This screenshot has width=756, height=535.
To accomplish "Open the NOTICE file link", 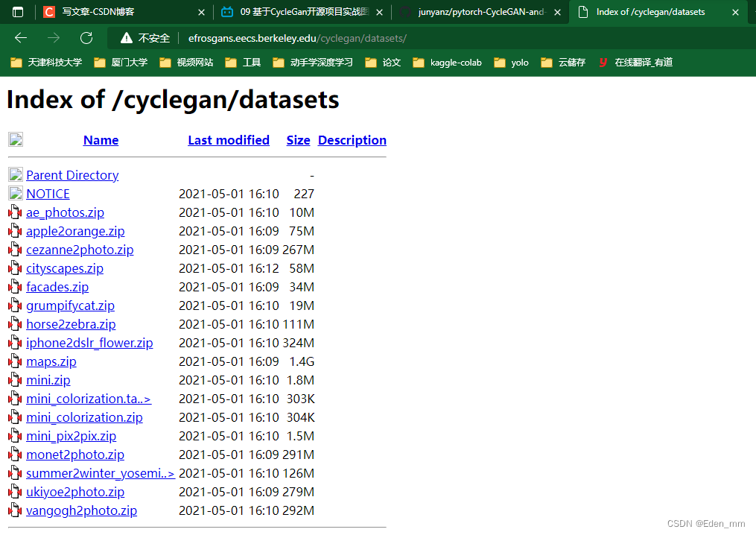I will tap(48, 193).
